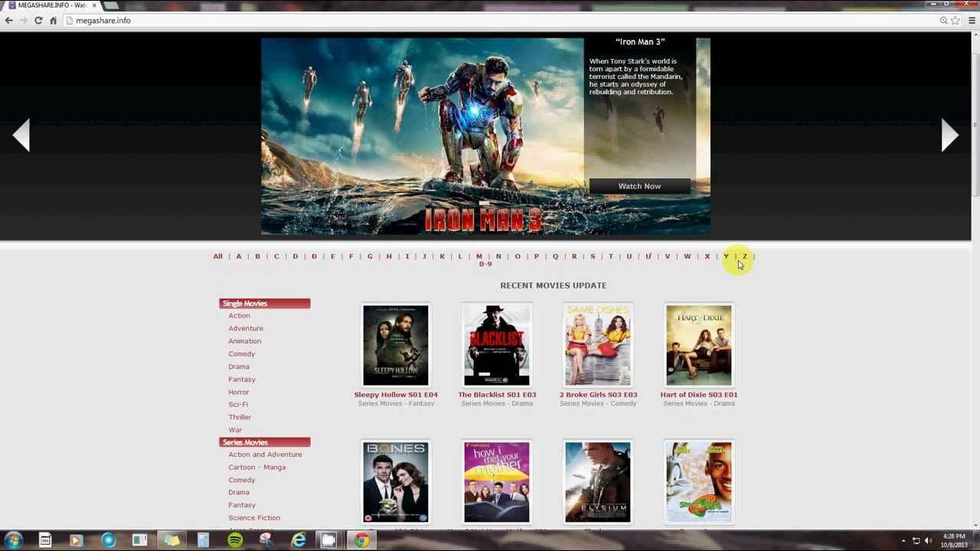Screen dimensions: 980x551
Task: Open Sleepy Hollow poster thumbnail
Action: 396,345
